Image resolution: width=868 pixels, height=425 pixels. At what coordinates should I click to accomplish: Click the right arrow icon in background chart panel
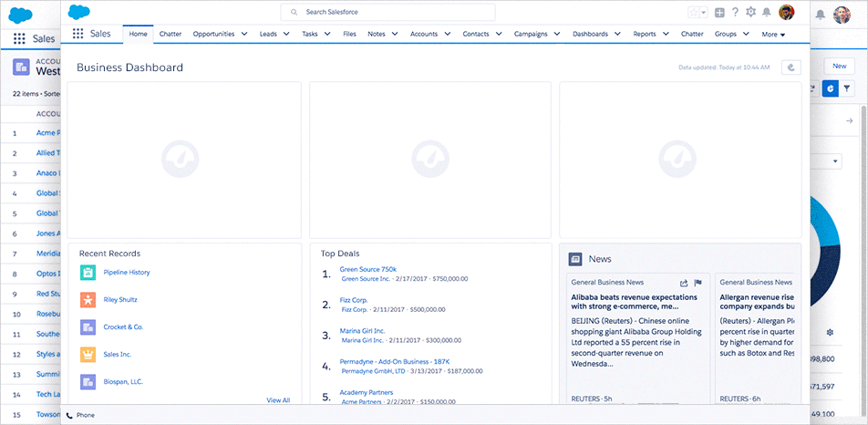click(849, 121)
